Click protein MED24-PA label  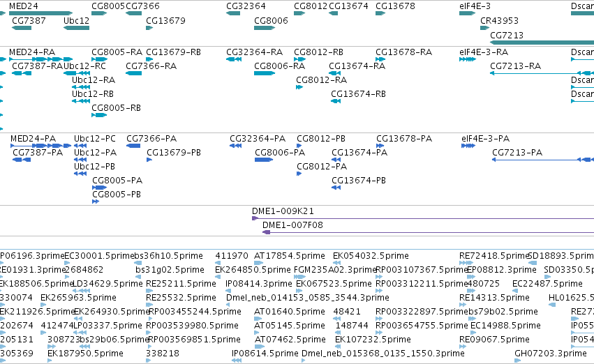coord(34,139)
